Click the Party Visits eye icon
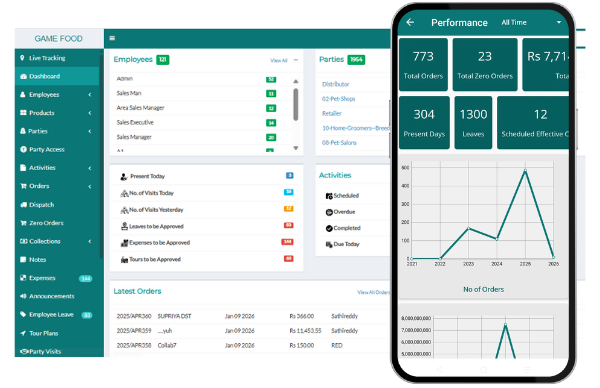The image size is (600, 388). tap(24, 351)
